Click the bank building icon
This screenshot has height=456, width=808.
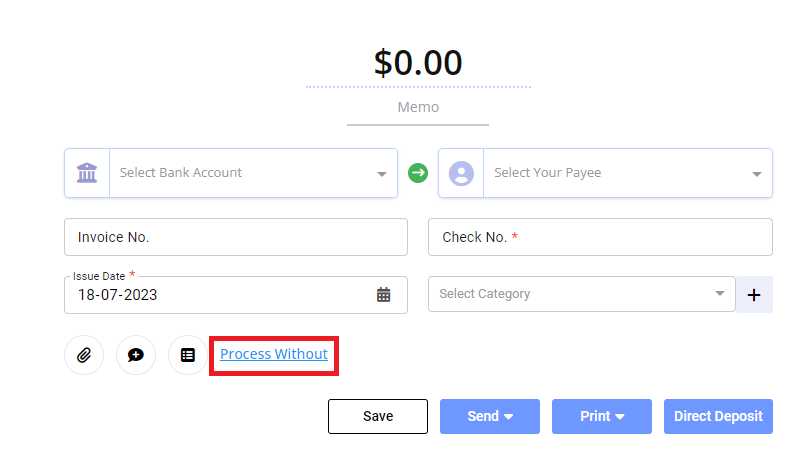click(87, 173)
